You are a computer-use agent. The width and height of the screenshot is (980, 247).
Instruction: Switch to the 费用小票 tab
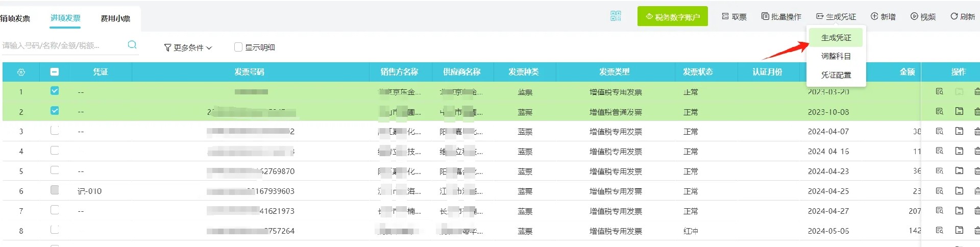[x=115, y=18]
